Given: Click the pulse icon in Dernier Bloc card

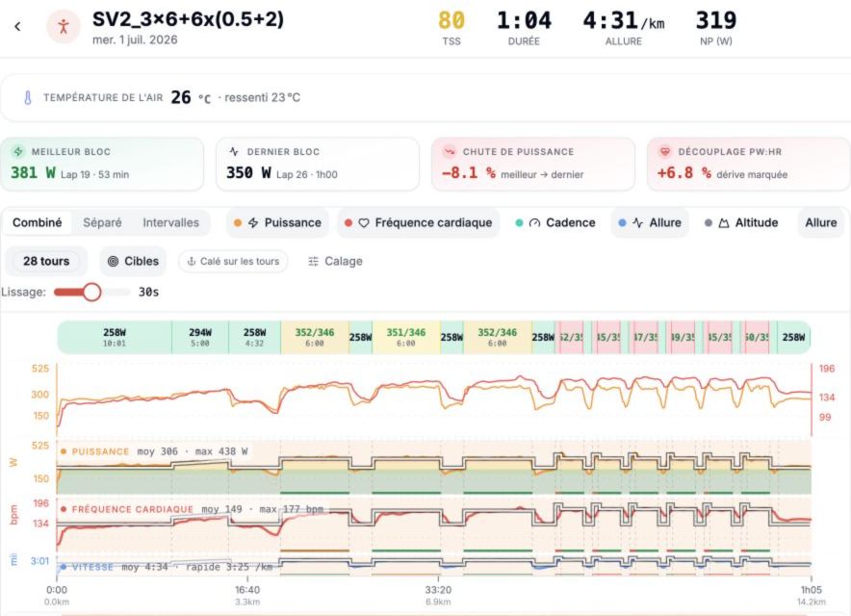Looking at the screenshot, I should tap(234, 151).
